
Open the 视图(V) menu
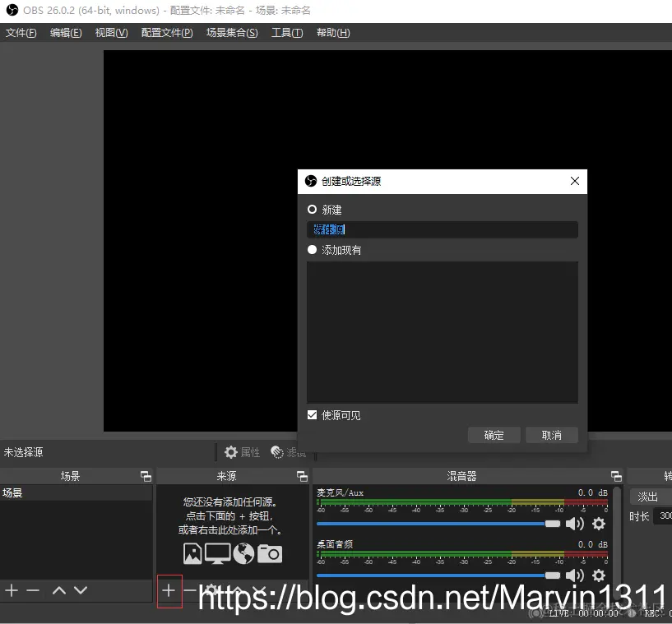click(111, 33)
